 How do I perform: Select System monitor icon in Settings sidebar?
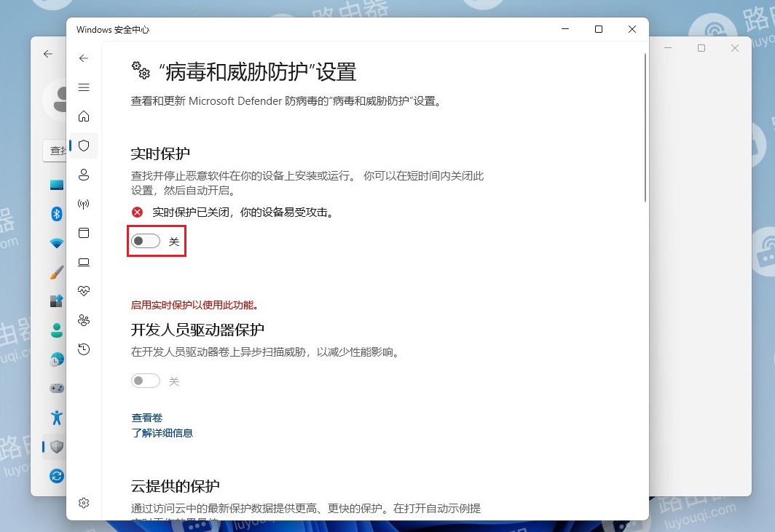[x=56, y=186]
